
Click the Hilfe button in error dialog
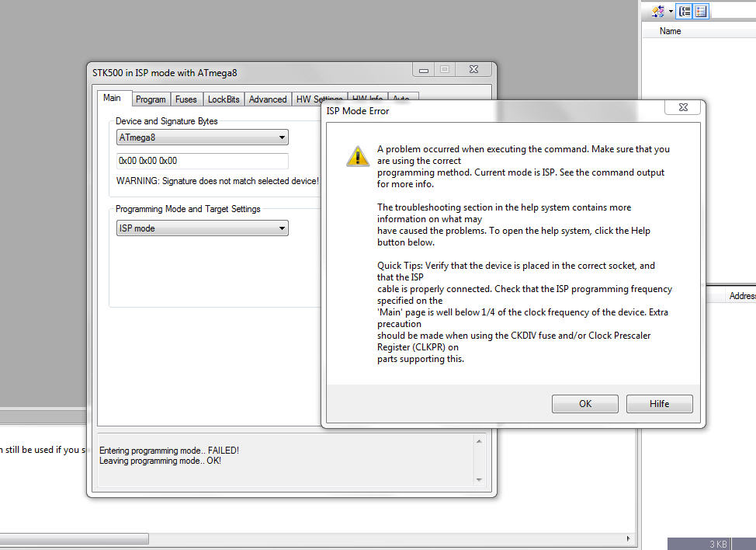659,404
